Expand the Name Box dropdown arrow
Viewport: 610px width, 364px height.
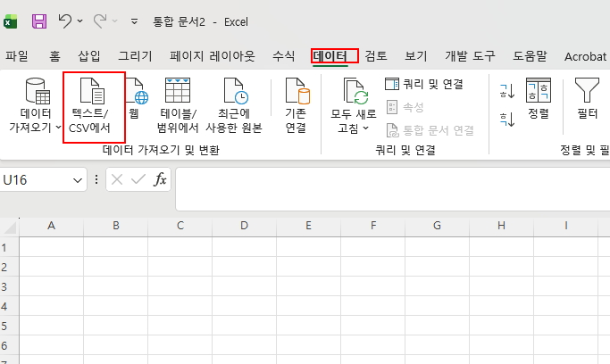pos(78,180)
